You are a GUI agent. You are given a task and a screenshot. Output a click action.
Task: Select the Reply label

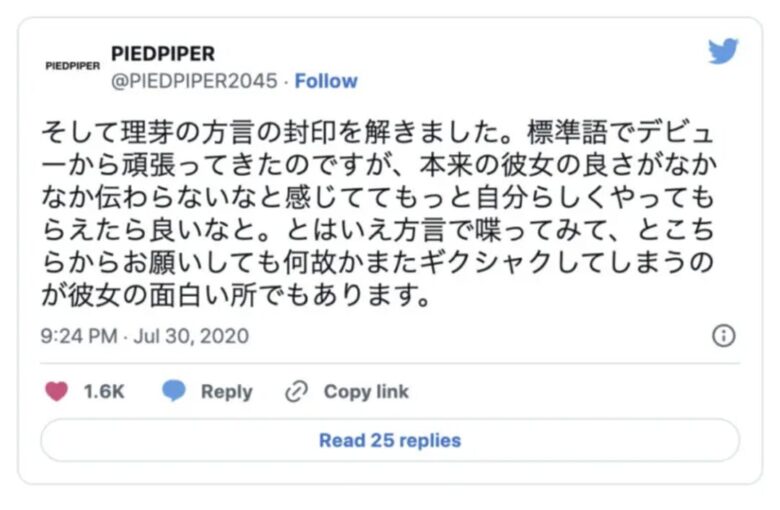pos(227,392)
